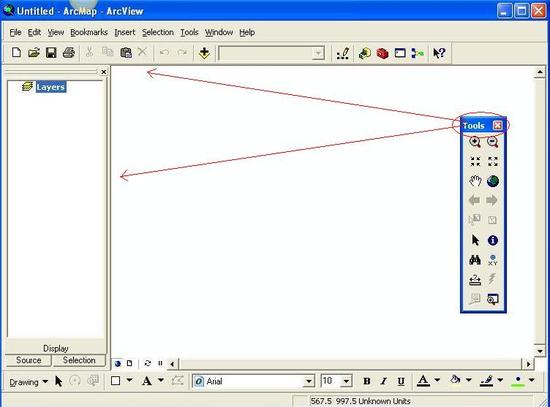Switch to the Source tab

[x=28, y=360]
